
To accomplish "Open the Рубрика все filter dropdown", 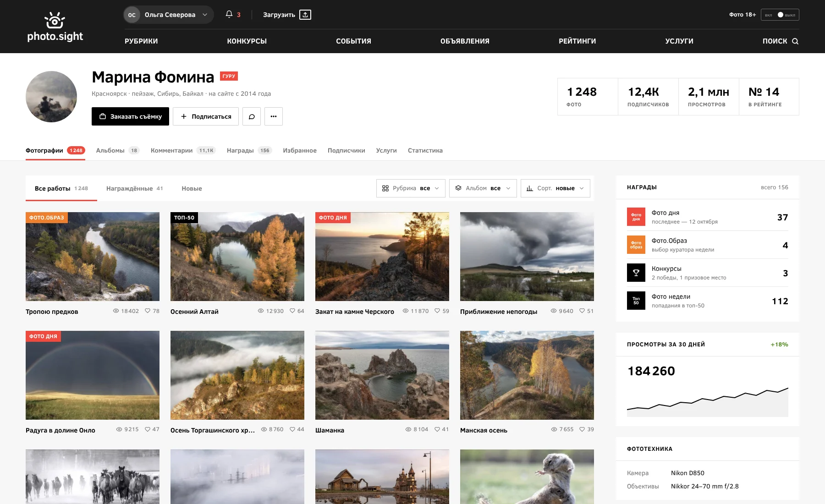I will pyautogui.click(x=411, y=188).
